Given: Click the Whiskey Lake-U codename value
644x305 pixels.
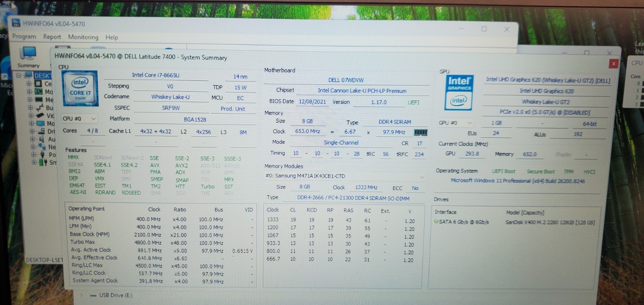Looking at the screenshot, I should pos(170,97).
